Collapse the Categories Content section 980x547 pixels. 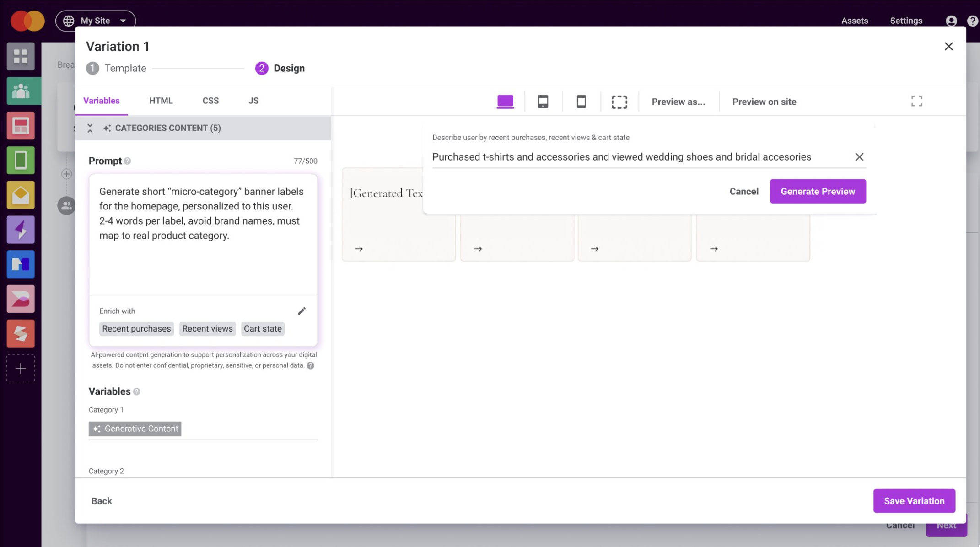90,128
